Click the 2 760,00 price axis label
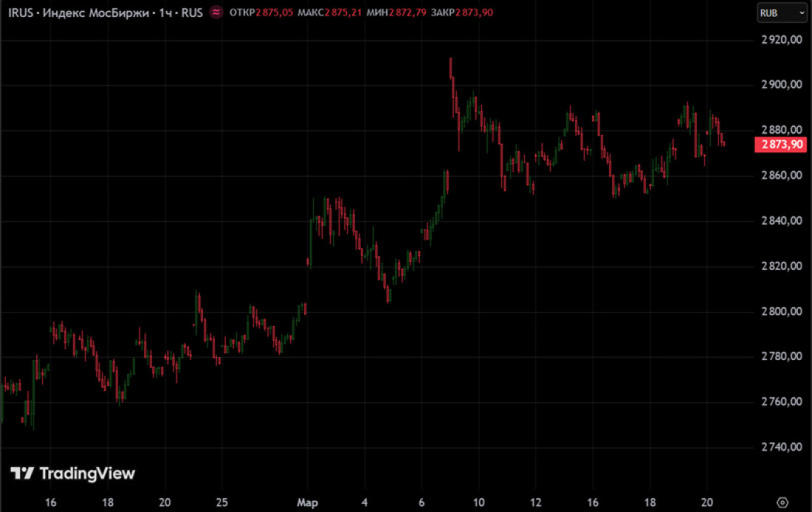This screenshot has height=512, width=812. click(x=782, y=401)
